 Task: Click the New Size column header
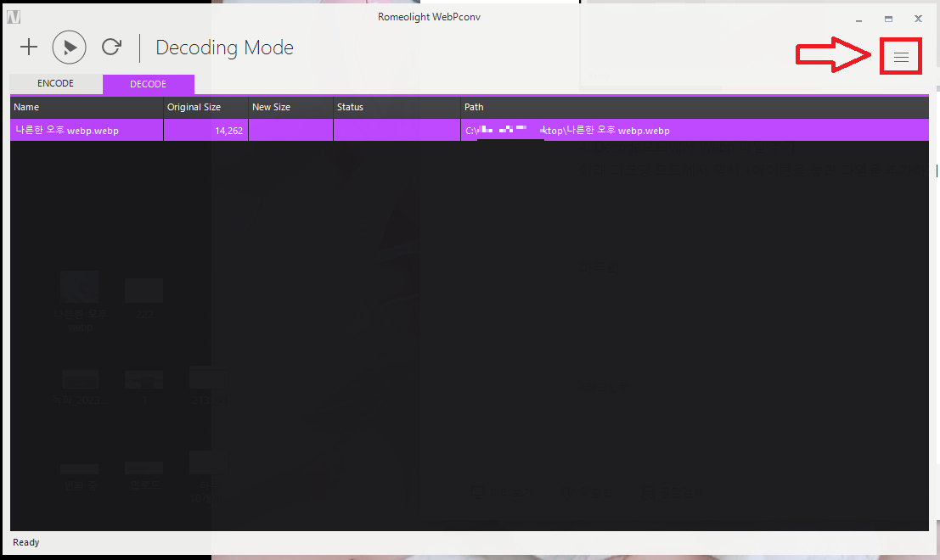(x=290, y=107)
